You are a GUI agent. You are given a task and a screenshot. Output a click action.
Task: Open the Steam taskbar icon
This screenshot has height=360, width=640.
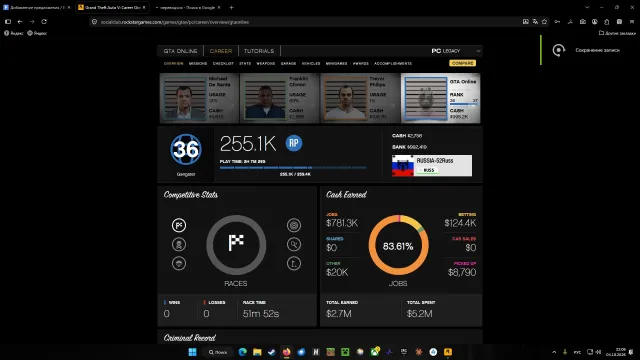point(272,352)
